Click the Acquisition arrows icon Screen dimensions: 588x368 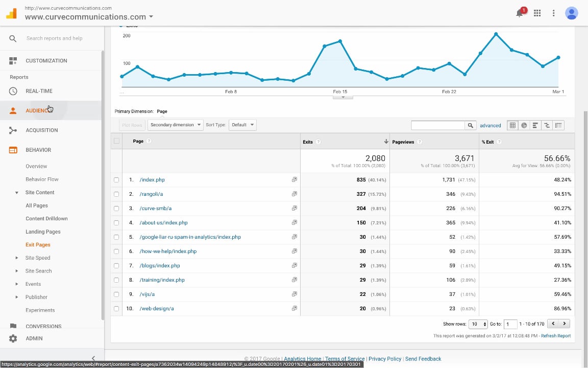pyautogui.click(x=13, y=130)
